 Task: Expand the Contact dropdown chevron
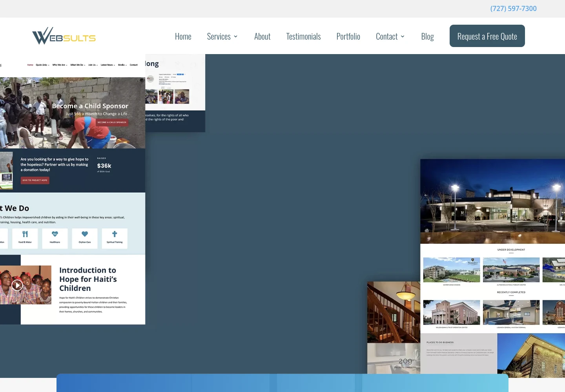[403, 36]
